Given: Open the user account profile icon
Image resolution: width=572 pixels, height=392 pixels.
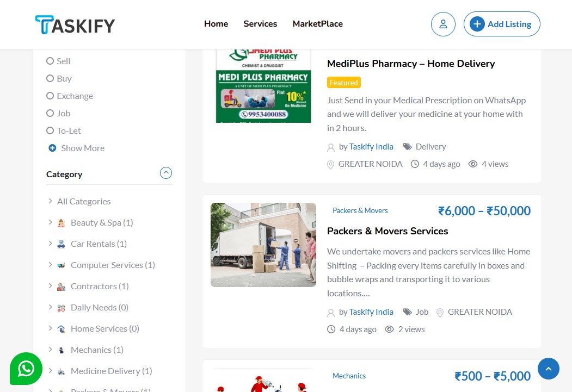Looking at the screenshot, I should point(443,24).
